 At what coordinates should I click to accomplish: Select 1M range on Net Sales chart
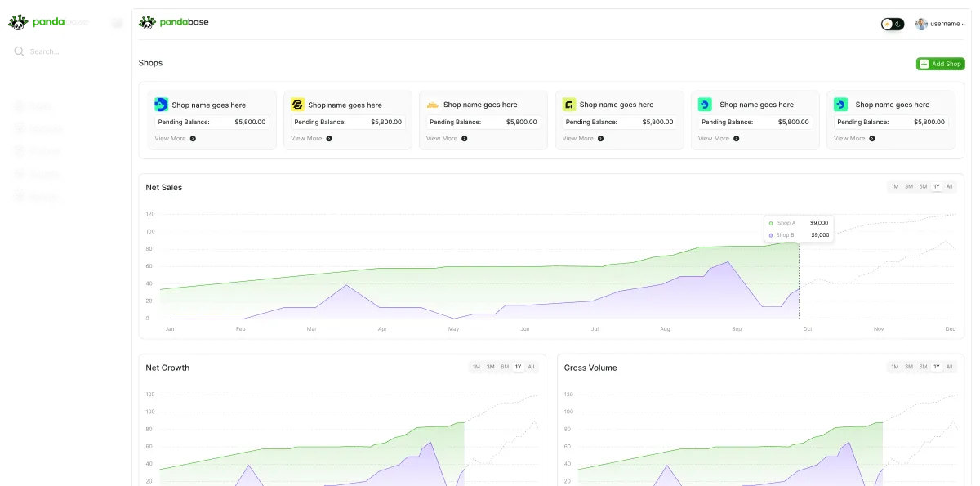(895, 187)
